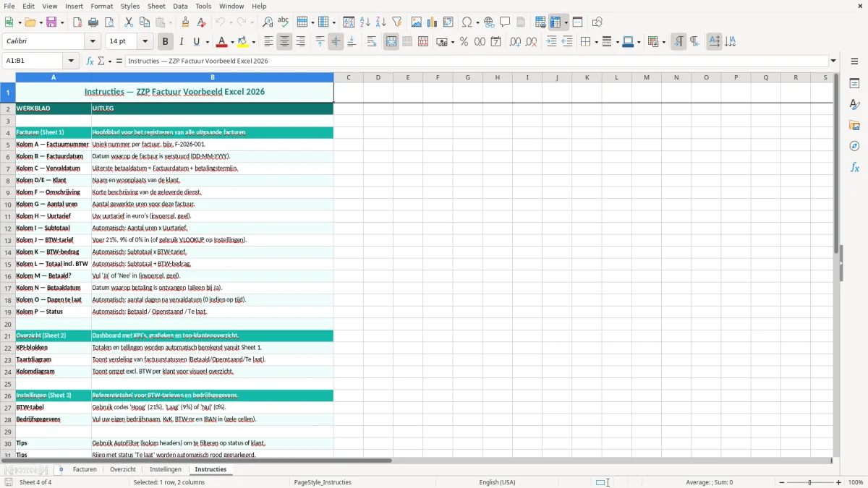868x488 pixels.
Task: Apply AutoFilter with the funnel icon
Action: pos(396,22)
